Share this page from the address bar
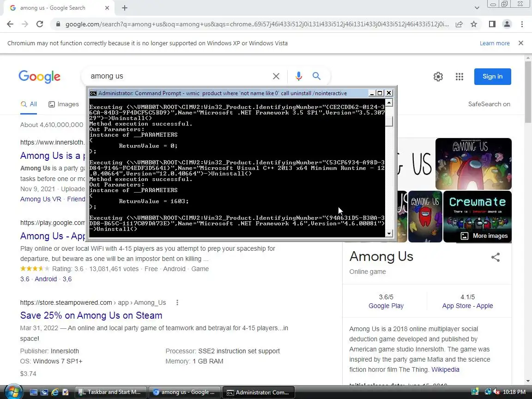Screen dimensions: 532x399 (x=459, y=24)
